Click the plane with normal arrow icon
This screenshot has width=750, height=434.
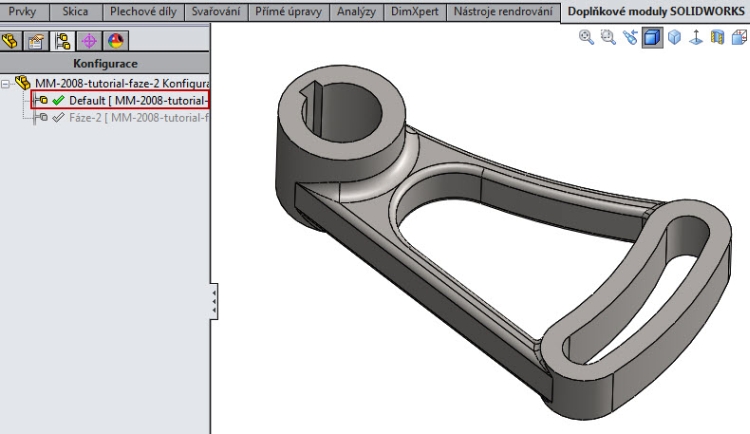696,37
